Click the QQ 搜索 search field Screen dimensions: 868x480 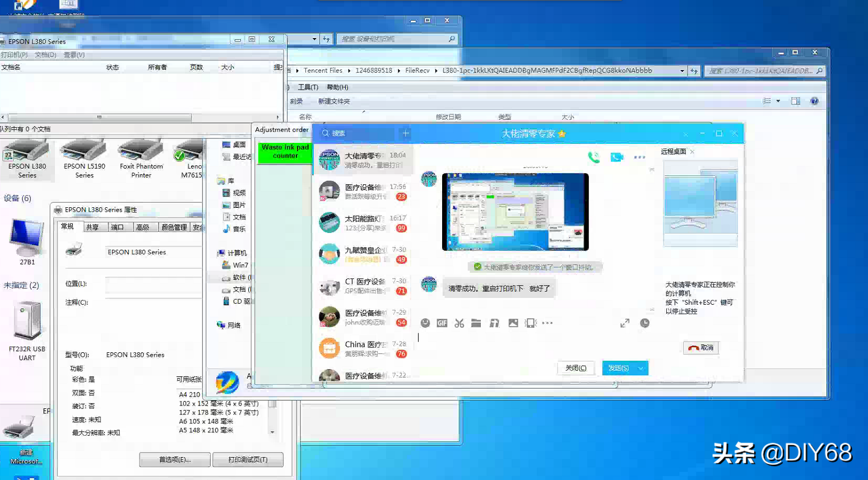pos(358,133)
